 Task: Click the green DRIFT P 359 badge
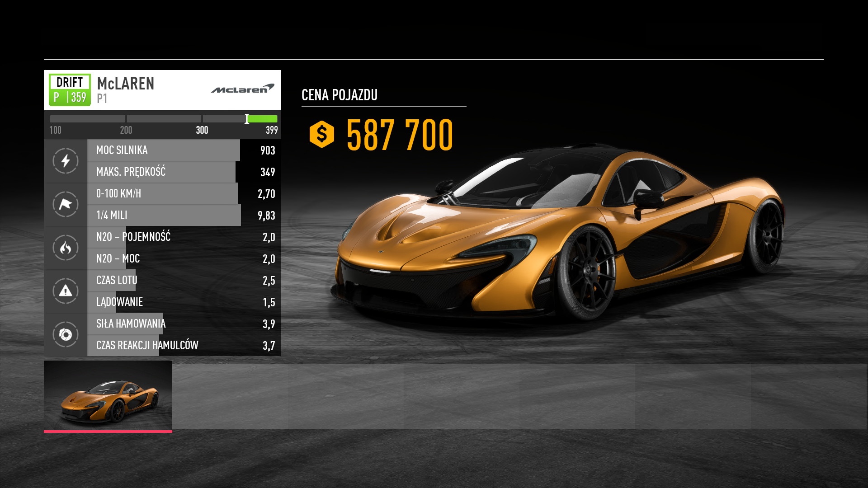70,90
